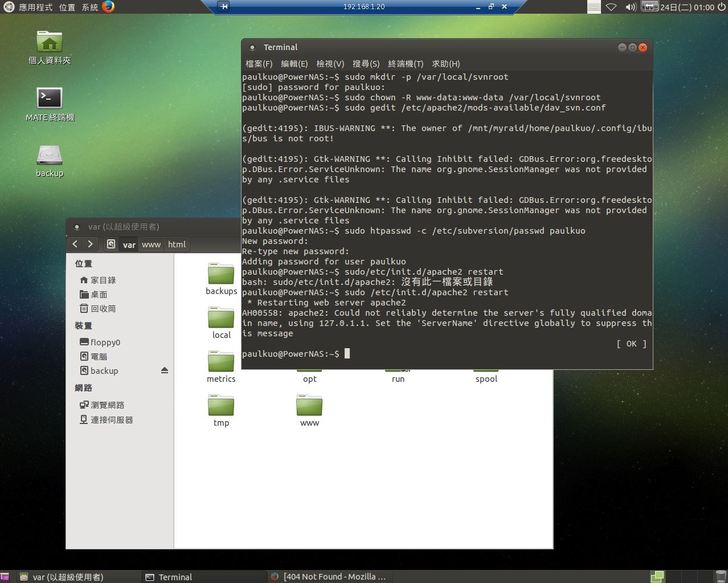This screenshot has height=583, width=728.
Task: Open the 個人資料夾 home folder desktop icon
Action: coord(50,43)
